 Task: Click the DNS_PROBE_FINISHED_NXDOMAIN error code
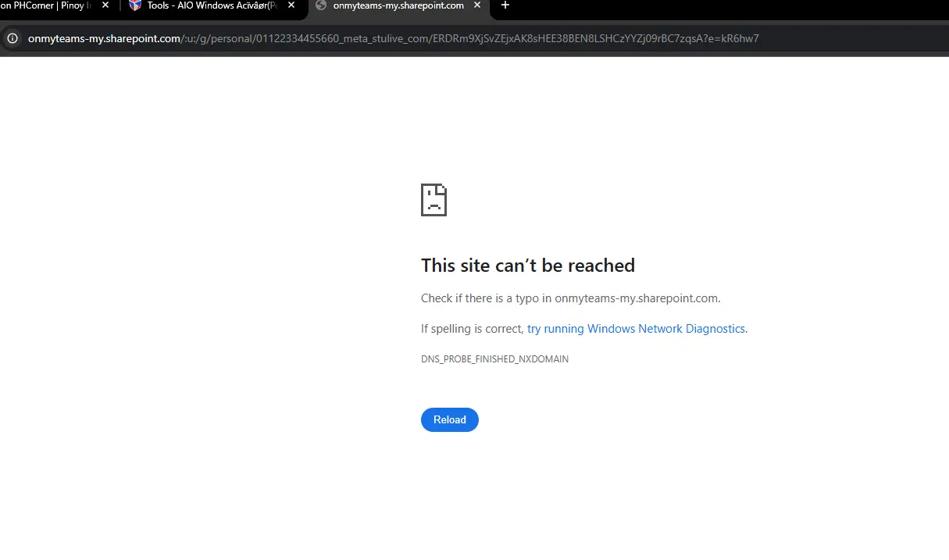click(x=494, y=359)
